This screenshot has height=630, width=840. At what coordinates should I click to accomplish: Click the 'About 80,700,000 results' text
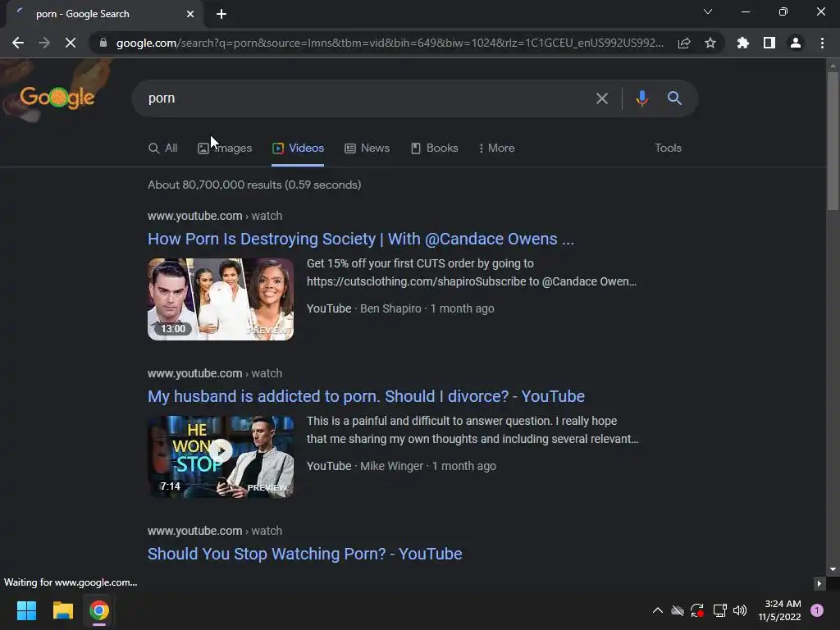[x=254, y=185]
